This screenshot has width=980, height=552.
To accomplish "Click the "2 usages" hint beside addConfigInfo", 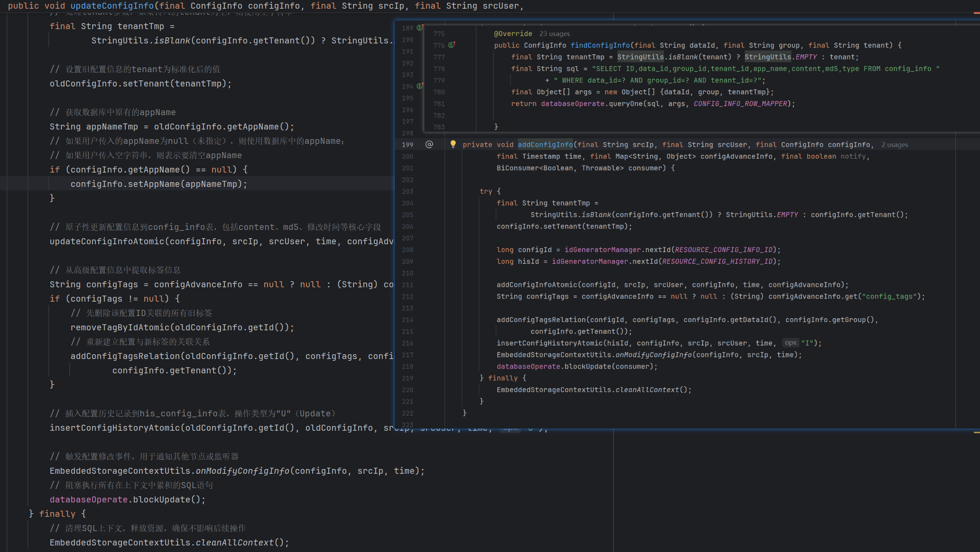I will 894,145.
